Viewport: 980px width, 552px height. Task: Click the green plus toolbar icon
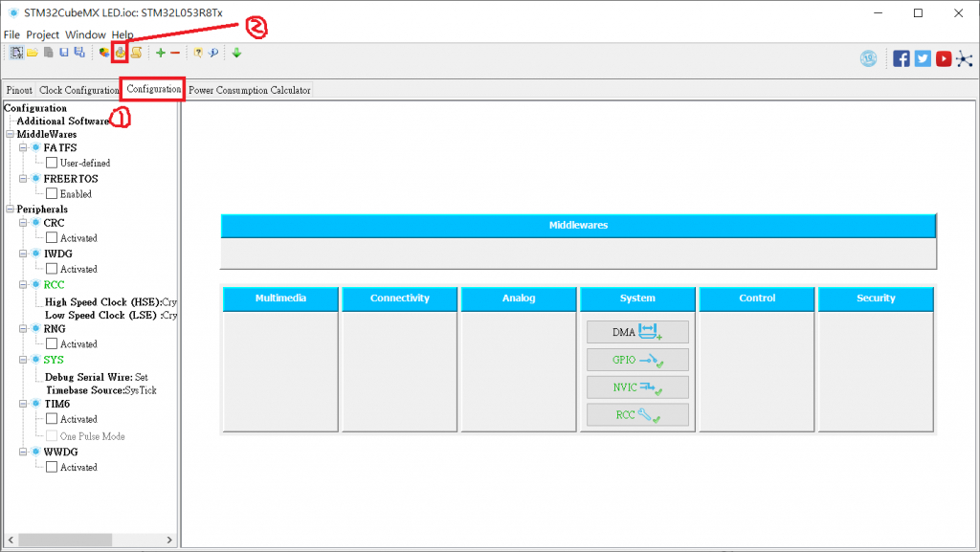161,53
